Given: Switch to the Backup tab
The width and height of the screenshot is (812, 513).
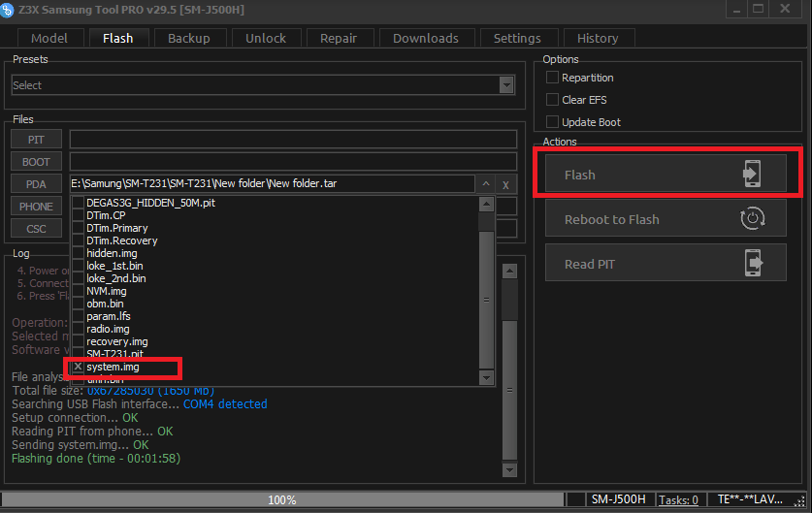Looking at the screenshot, I should [x=188, y=38].
